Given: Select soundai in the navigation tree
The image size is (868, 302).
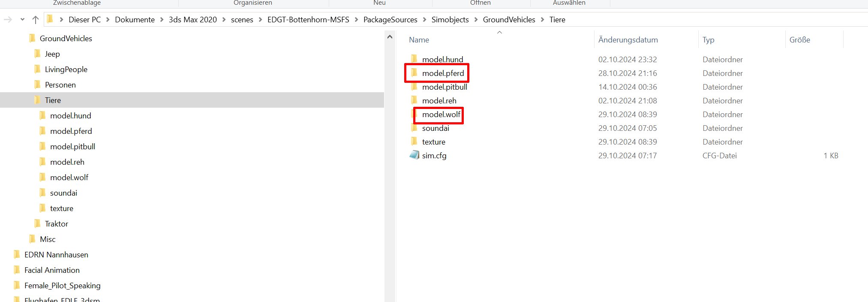Looking at the screenshot, I should click(63, 193).
